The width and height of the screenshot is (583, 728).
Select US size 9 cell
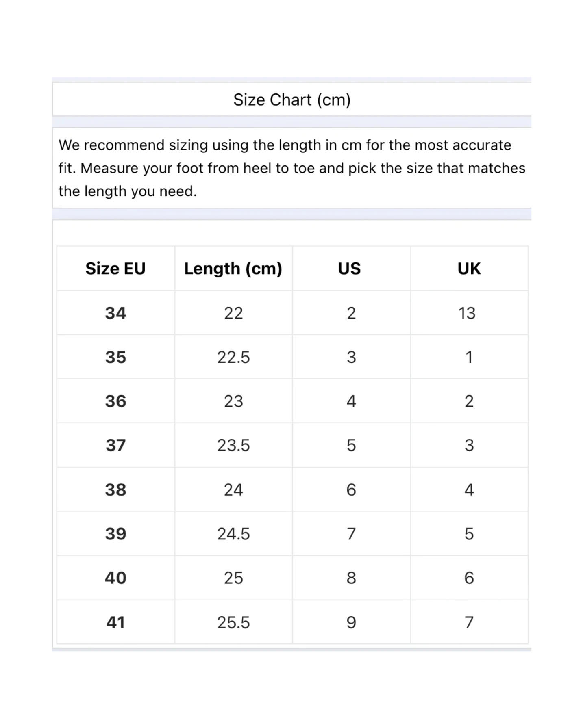pos(351,622)
